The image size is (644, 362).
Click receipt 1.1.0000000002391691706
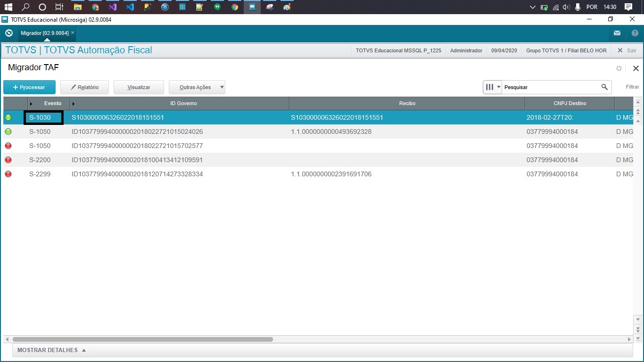(x=331, y=174)
